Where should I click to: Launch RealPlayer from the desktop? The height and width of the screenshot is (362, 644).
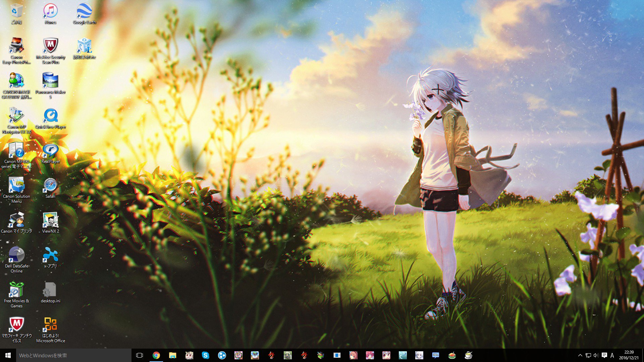click(x=50, y=153)
